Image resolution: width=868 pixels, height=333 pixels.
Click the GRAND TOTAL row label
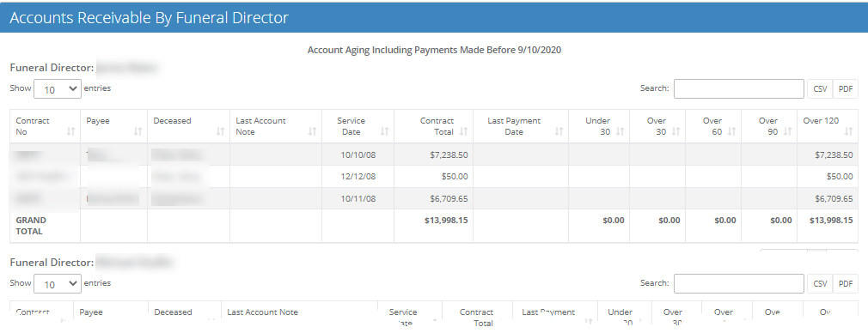click(x=31, y=226)
